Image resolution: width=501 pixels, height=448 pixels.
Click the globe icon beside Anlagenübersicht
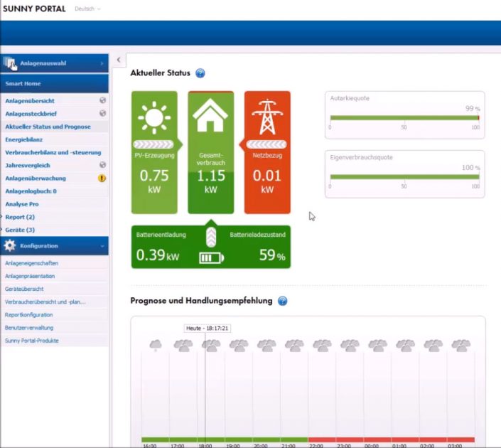[102, 101]
